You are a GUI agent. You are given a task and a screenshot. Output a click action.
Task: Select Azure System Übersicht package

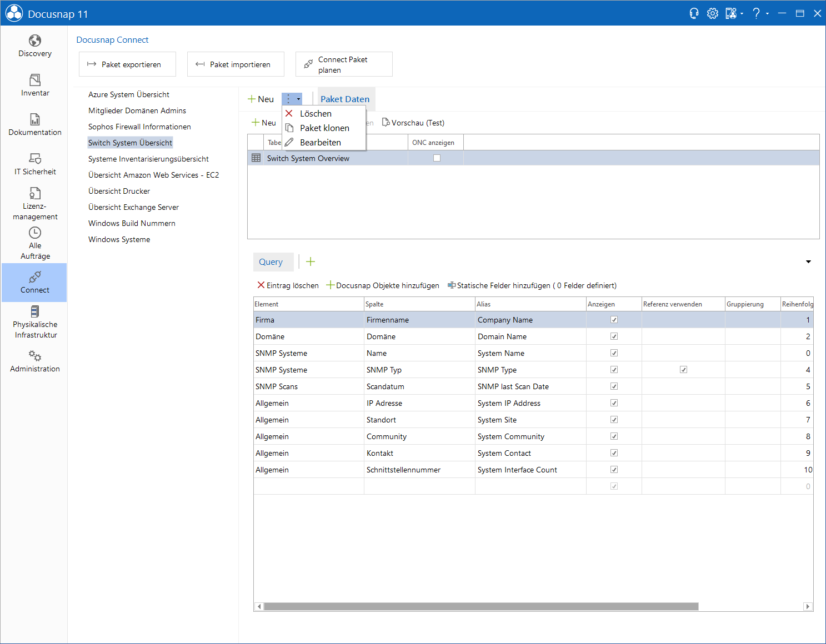[129, 94]
